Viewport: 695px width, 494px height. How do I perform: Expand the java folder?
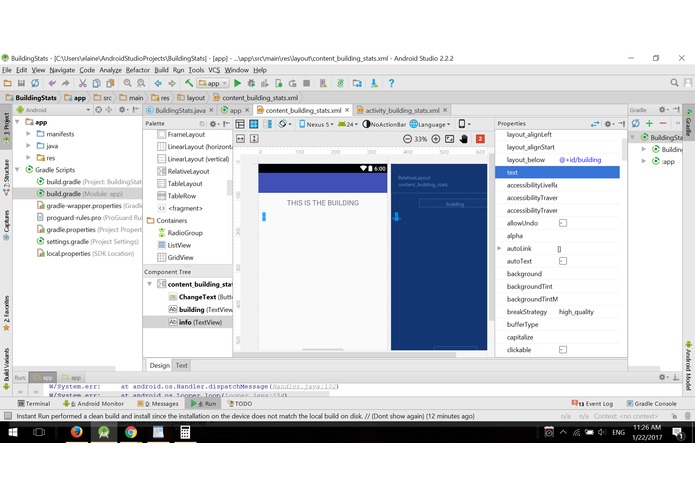coord(28,145)
